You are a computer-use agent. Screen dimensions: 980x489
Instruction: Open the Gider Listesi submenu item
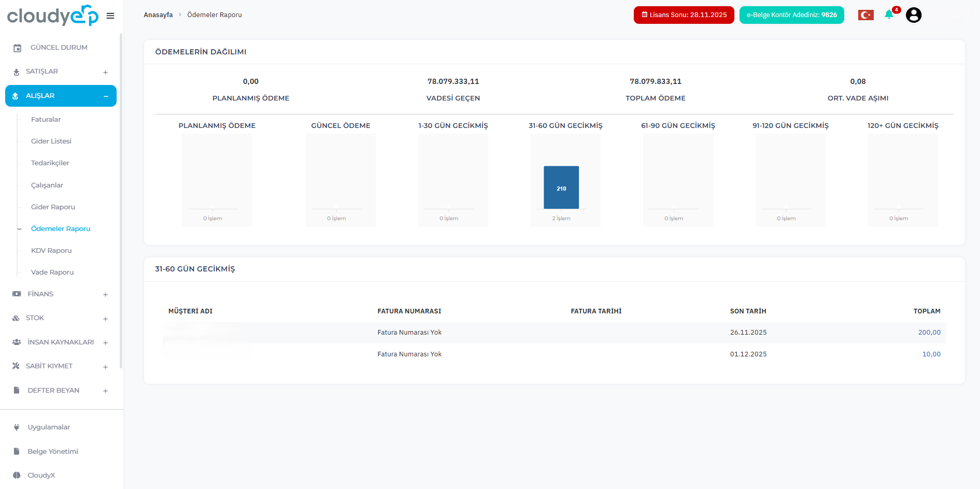(x=51, y=141)
